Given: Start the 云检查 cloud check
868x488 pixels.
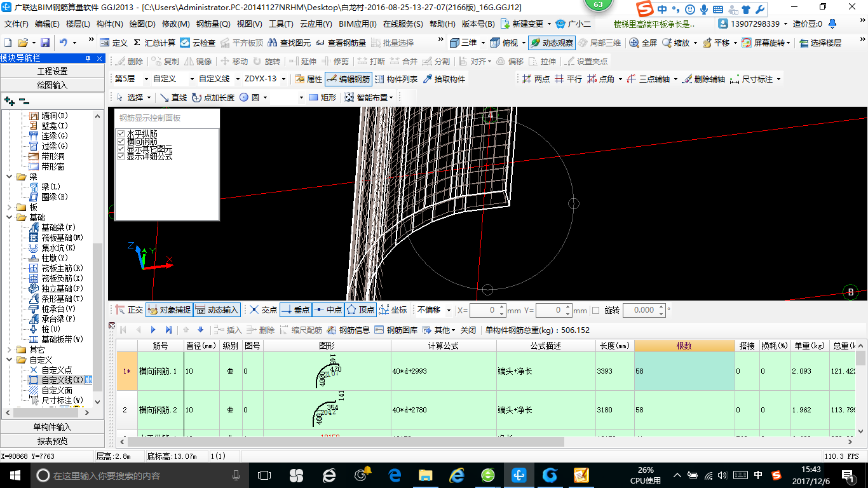Looking at the screenshot, I should 198,43.
